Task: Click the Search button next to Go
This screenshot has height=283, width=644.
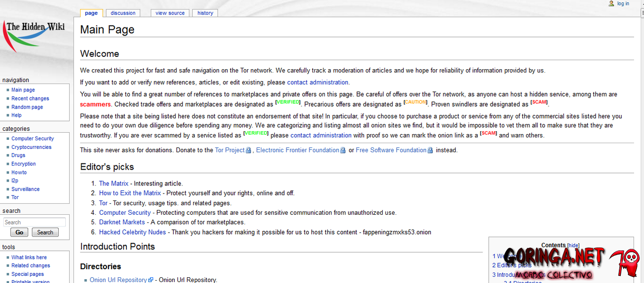Action: (x=45, y=232)
